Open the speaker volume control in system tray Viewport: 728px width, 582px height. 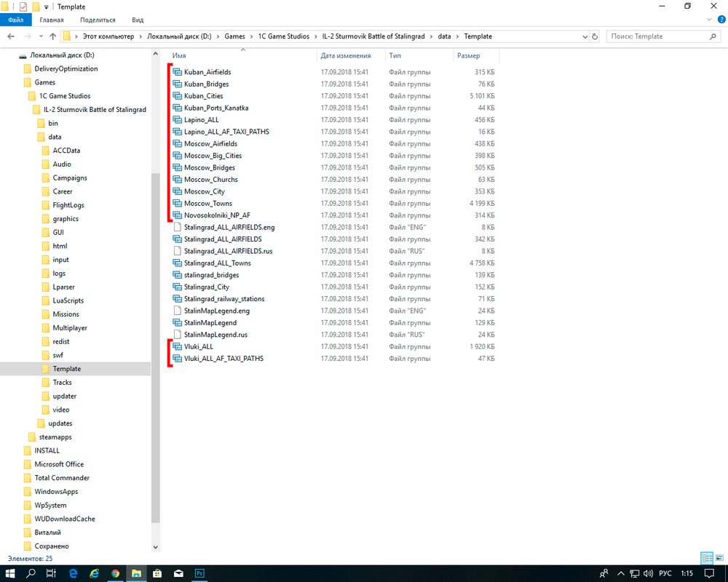point(647,573)
